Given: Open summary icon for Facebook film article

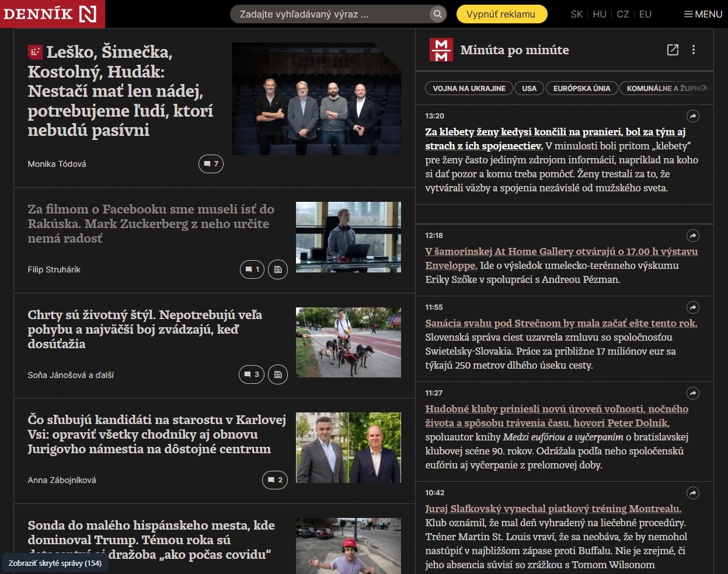Looking at the screenshot, I should point(278,269).
